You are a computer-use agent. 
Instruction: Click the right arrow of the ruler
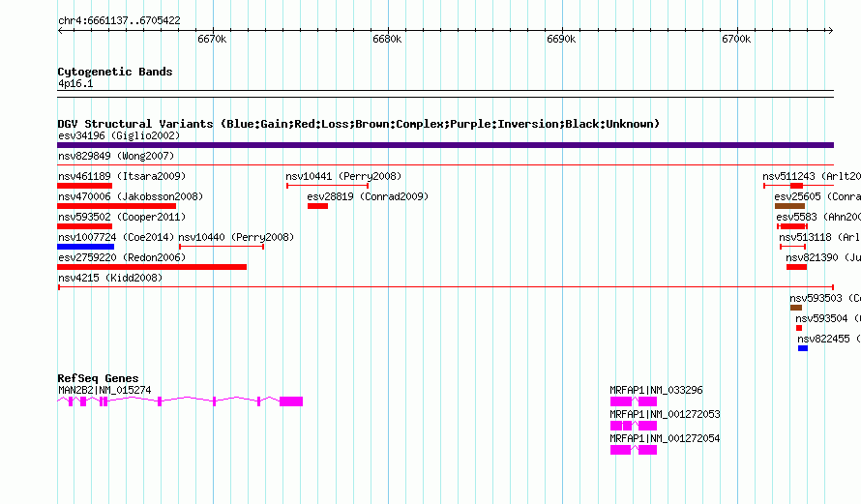tap(830, 30)
